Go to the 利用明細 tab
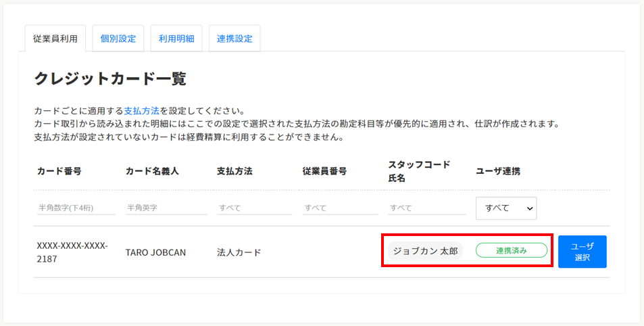The height and width of the screenshot is (326, 644). [x=176, y=39]
